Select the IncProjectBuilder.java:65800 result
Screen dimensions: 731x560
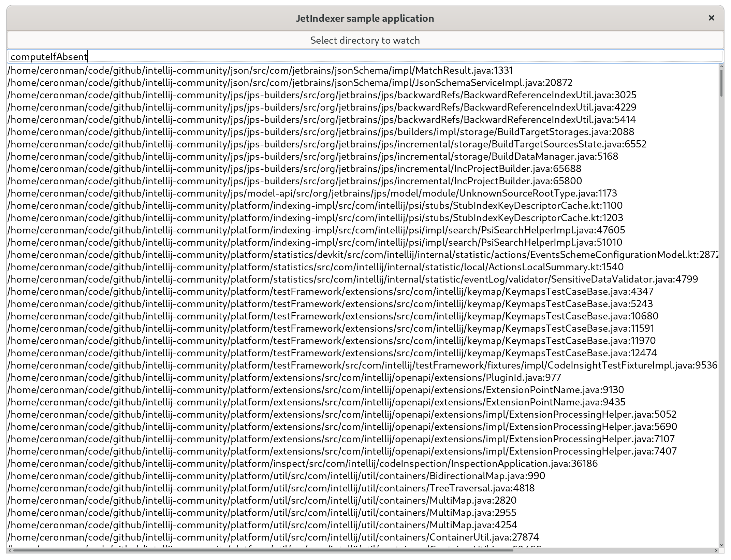[294, 181]
